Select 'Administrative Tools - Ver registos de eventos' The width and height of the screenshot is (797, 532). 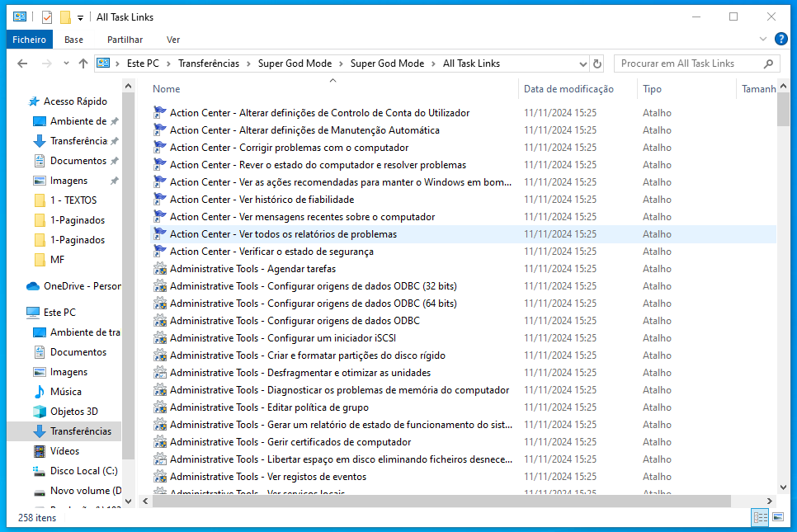pos(268,476)
